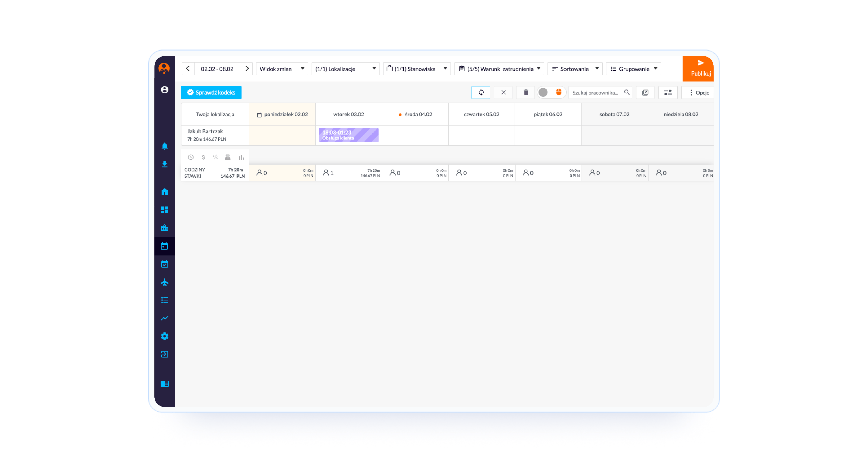Image resolution: width=868 pixels, height=463 pixels.
Task: Open the Grupowanie menu
Action: coord(633,69)
